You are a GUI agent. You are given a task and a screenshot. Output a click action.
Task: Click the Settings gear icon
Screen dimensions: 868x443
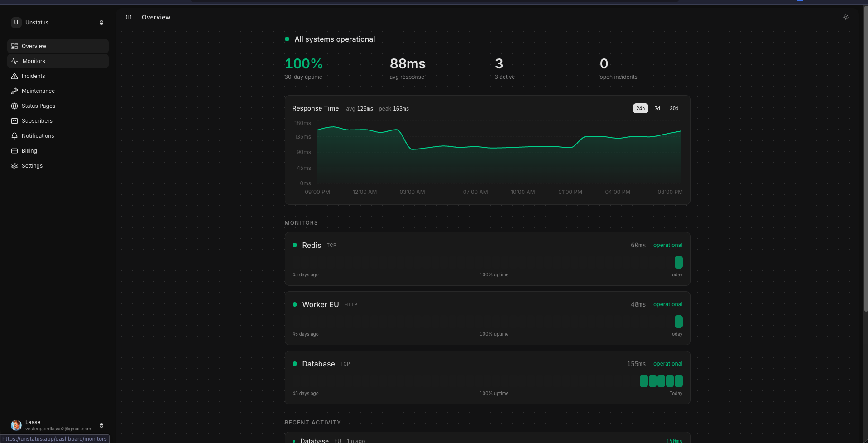(x=14, y=166)
